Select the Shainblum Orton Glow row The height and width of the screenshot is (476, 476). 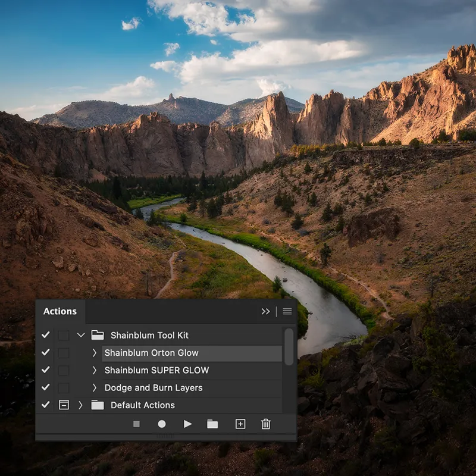[x=192, y=353]
